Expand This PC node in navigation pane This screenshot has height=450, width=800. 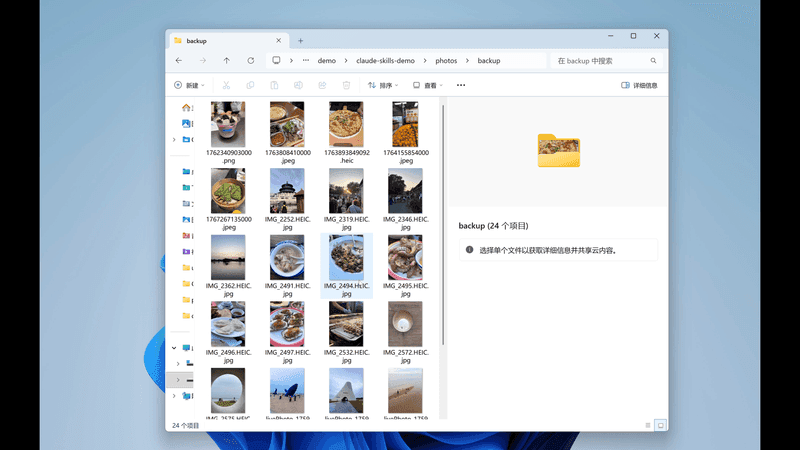[174, 348]
